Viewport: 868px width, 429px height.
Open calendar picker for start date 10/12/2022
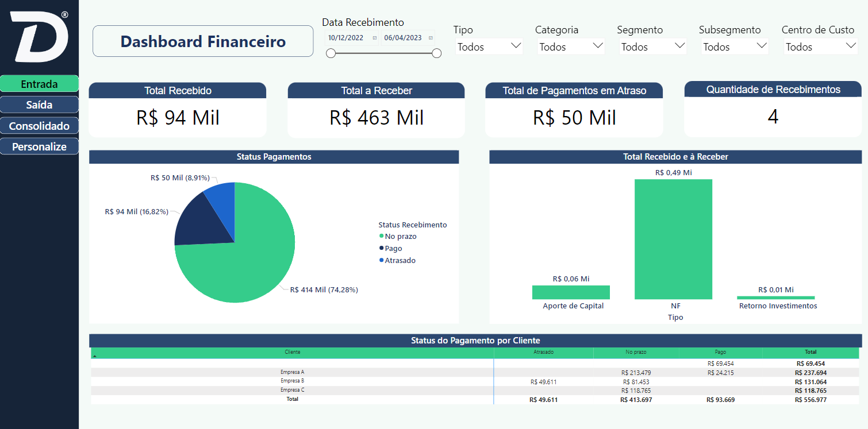[x=375, y=38]
